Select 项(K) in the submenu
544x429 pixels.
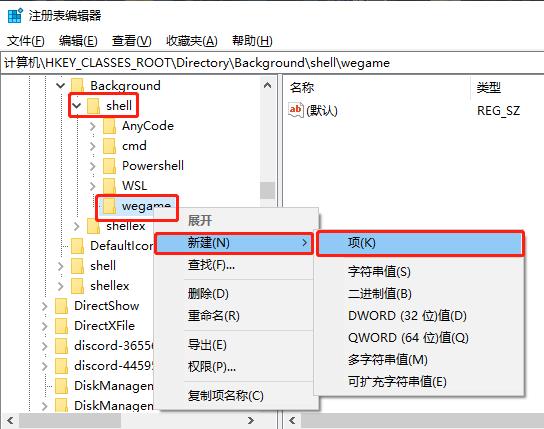(420, 243)
